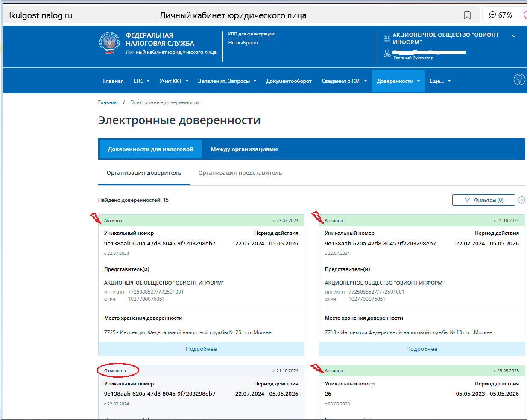Click the Главный бухгалтер role label
The height and width of the screenshot is (420, 527).
tap(413, 58)
